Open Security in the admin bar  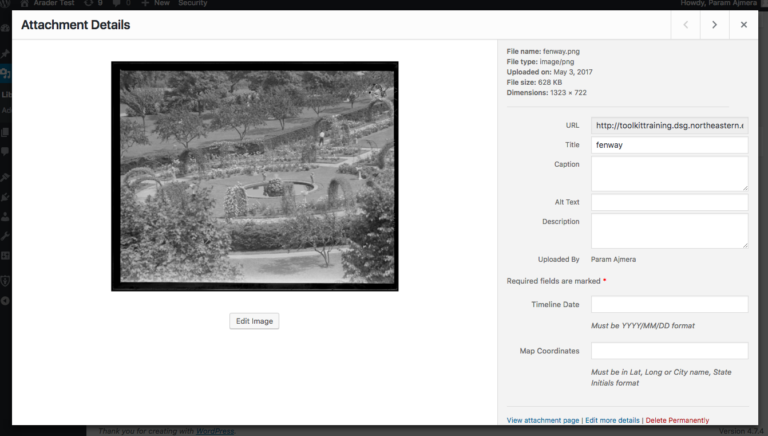point(193,4)
